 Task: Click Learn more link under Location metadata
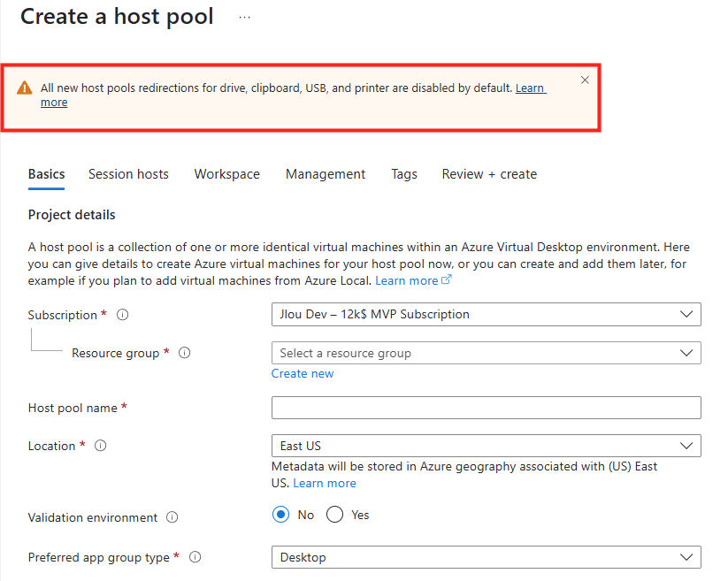(x=325, y=483)
